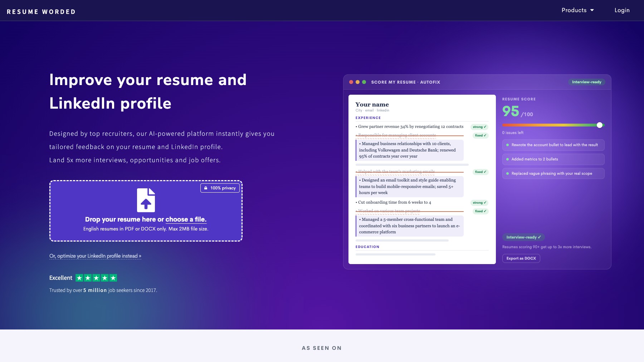The image size is (644, 362).
Task: Click the SCORE MY RESUME · AUTOFIX title
Action: pyautogui.click(x=406, y=82)
